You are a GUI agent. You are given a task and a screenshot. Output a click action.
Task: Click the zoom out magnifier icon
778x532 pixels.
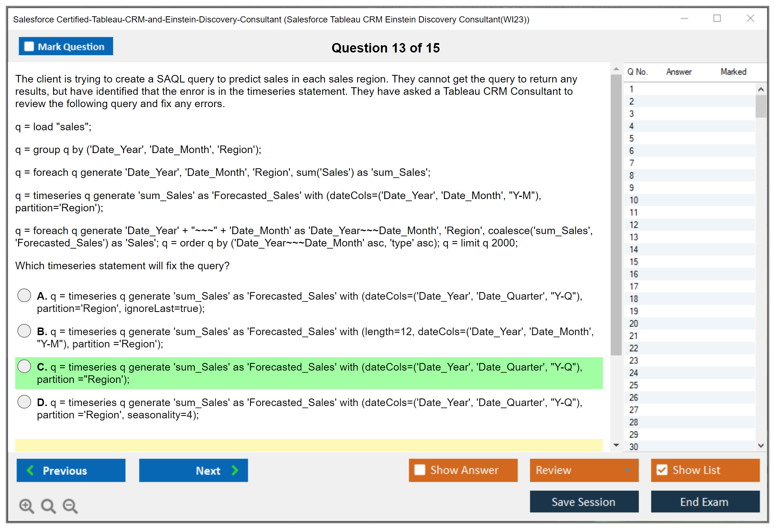70,506
